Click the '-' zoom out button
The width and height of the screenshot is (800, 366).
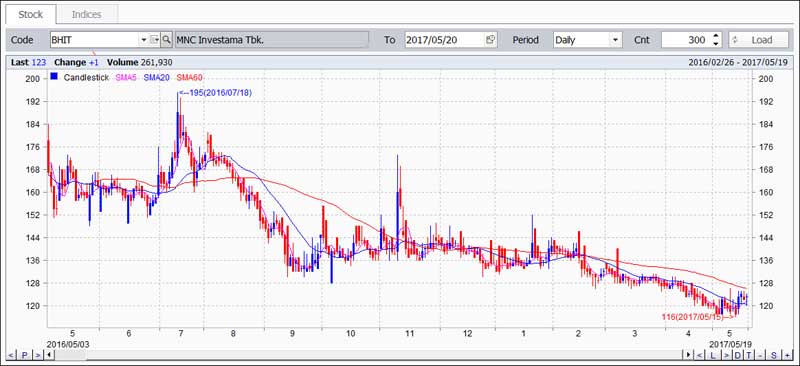click(x=760, y=355)
